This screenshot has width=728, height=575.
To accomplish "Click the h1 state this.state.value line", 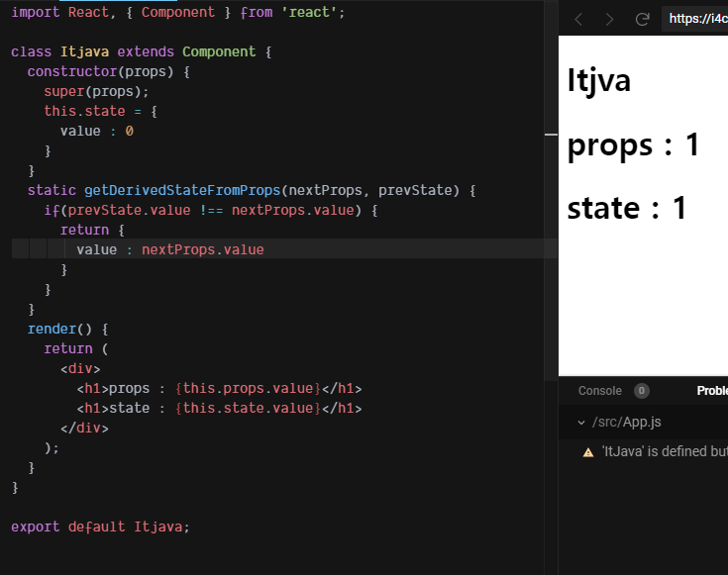I will click(219, 409).
